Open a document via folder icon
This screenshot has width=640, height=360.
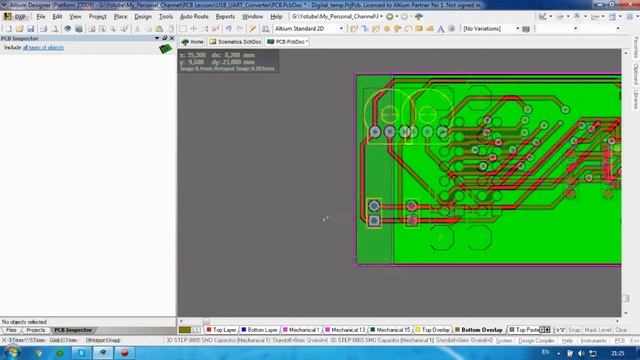coord(20,29)
